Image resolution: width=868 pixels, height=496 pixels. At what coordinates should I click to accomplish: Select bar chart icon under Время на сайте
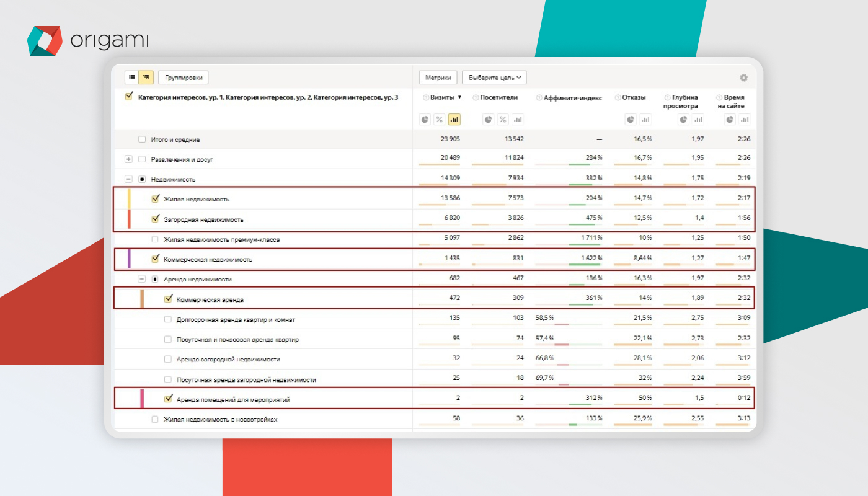coord(745,119)
